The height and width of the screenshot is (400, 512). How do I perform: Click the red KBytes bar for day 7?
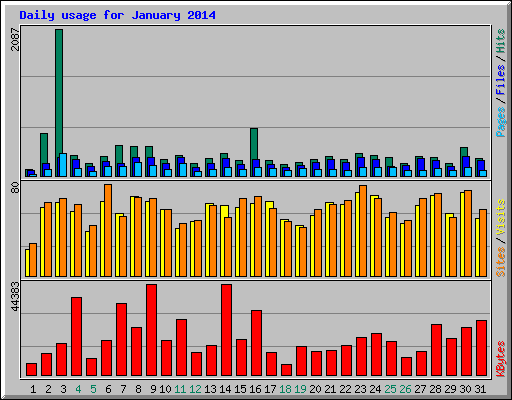(x=121, y=340)
